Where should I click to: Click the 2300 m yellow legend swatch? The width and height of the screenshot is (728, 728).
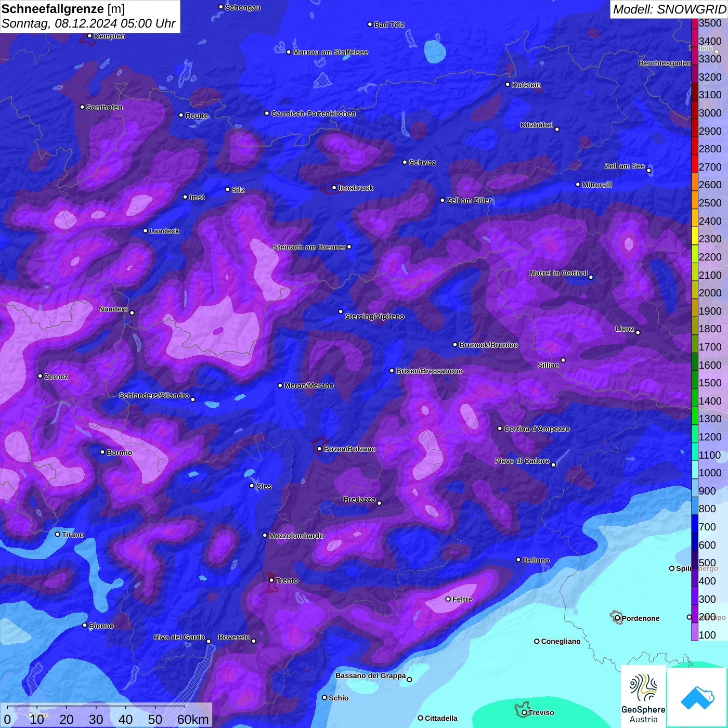[x=695, y=235]
